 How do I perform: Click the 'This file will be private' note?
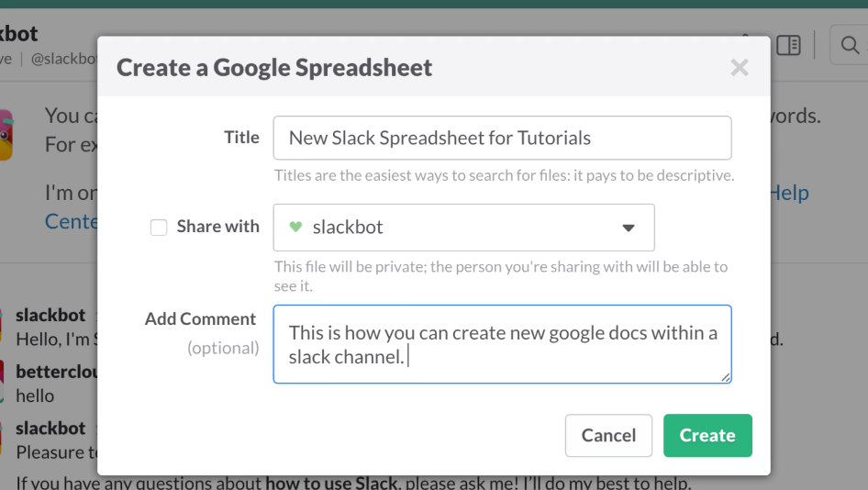[501, 276]
